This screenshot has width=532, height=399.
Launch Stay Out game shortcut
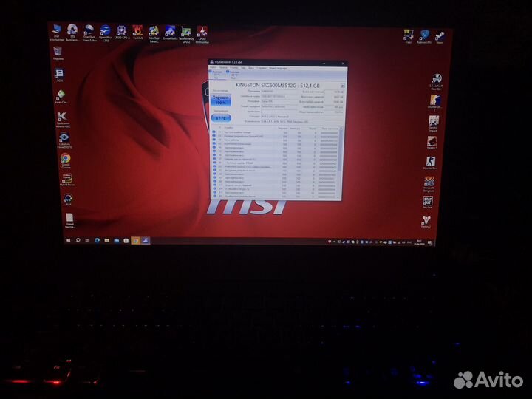(x=428, y=202)
